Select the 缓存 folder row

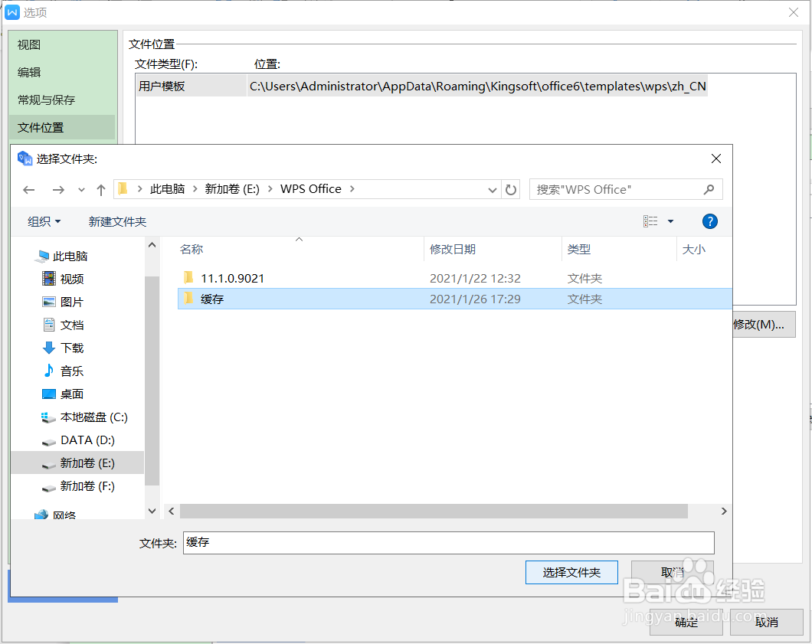click(455, 299)
